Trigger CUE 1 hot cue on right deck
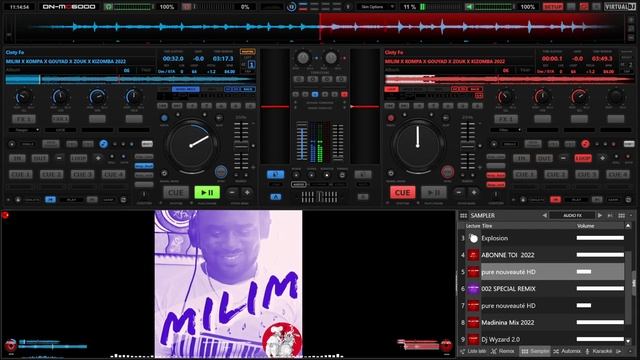The image size is (640, 360). [525, 174]
